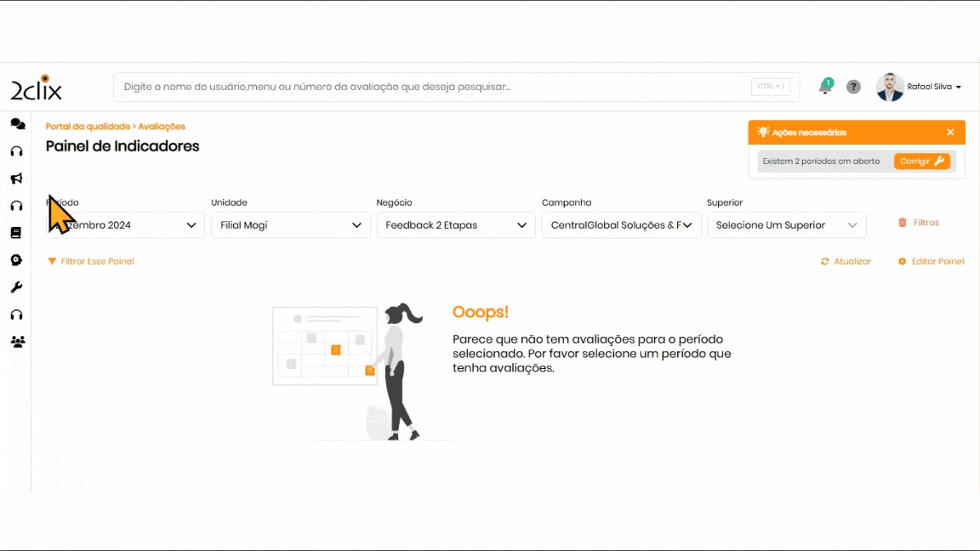Open Editar Painel
This screenshot has width=980, height=551.
pyautogui.click(x=932, y=262)
